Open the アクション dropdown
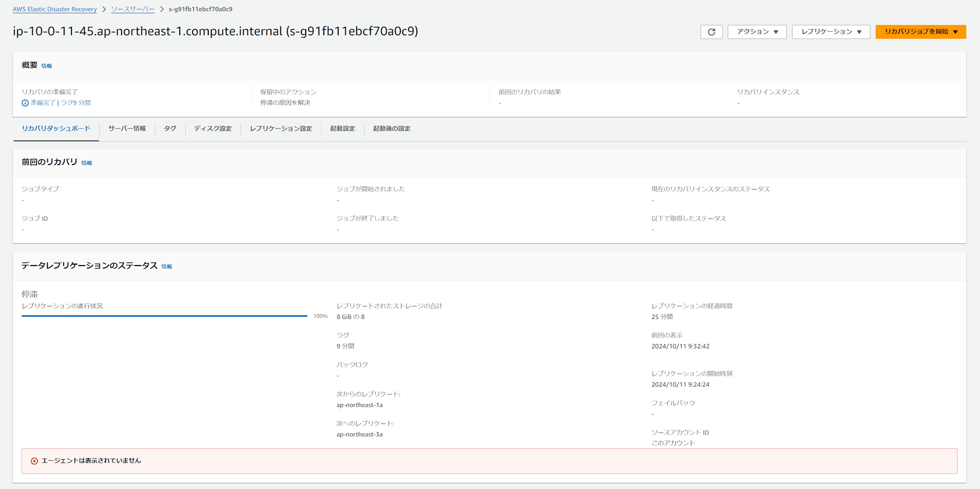The width and height of the screenshot is (980, 489). pyautogui.click(x=757, y=32)
